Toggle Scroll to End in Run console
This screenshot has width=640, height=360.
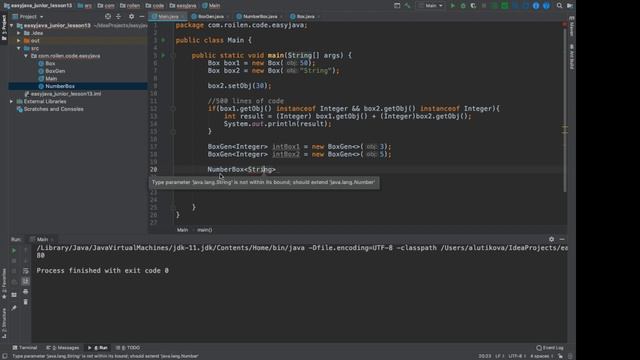26,281
